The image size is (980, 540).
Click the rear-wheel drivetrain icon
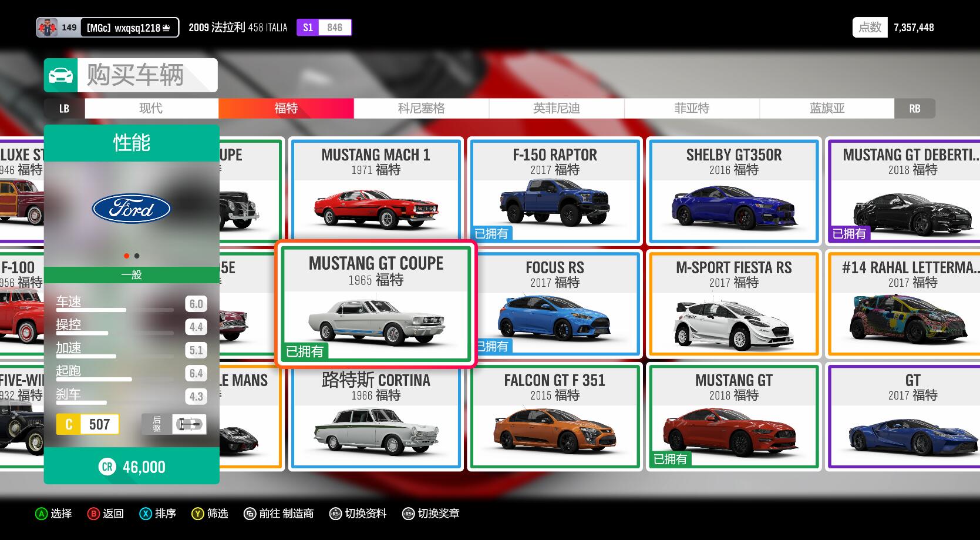coord(189,424)
